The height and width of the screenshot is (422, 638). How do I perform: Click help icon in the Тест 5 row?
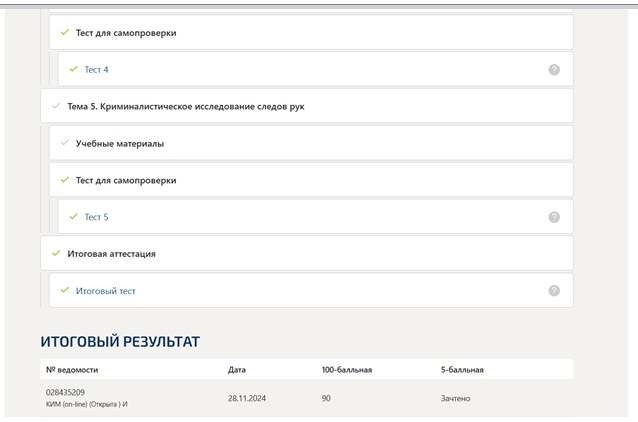click(x=554, y=217)
